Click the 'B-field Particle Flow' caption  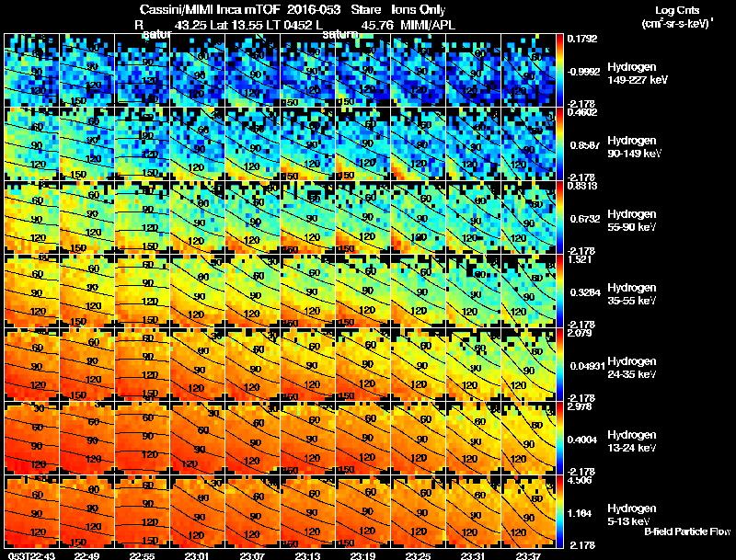coord(687,531)
